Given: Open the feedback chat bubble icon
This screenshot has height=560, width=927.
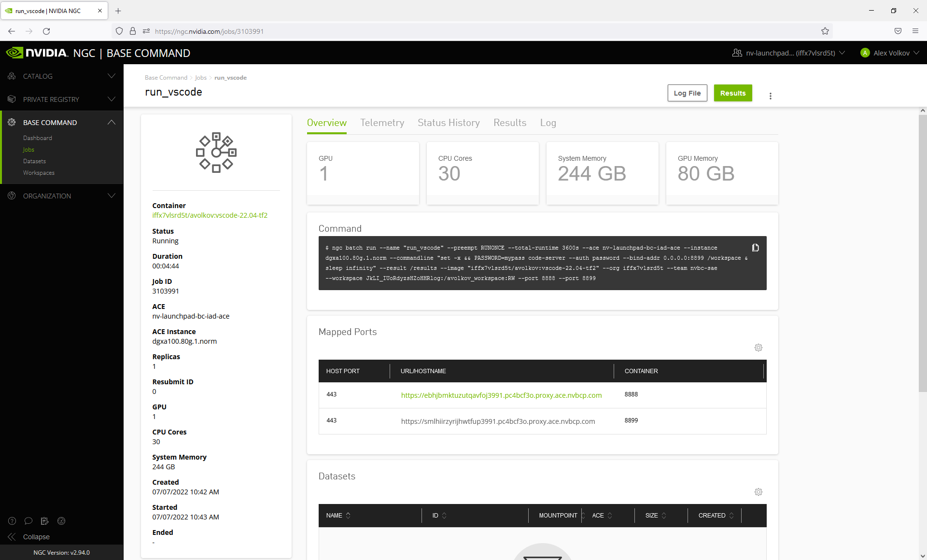Looking at the screenshot, I should pos(28,521).
